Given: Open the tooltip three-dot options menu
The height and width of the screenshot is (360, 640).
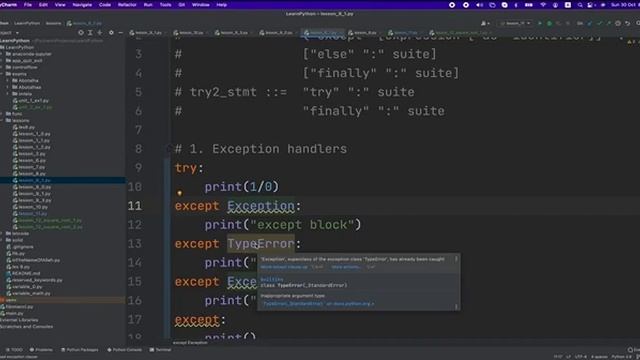Looking at the screenshot, I should (x=456, y=259).
